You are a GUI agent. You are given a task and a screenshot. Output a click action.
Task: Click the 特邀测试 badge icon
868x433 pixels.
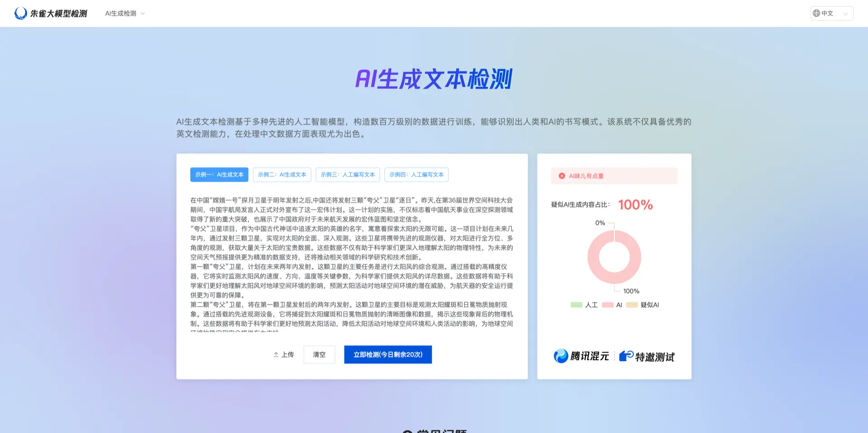click(626, 357)
